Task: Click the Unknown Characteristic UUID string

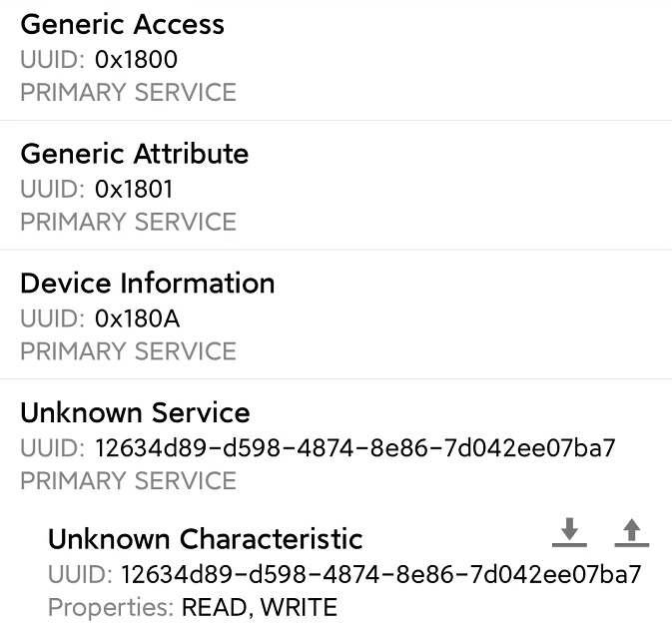Action: [x=381, y=574]
